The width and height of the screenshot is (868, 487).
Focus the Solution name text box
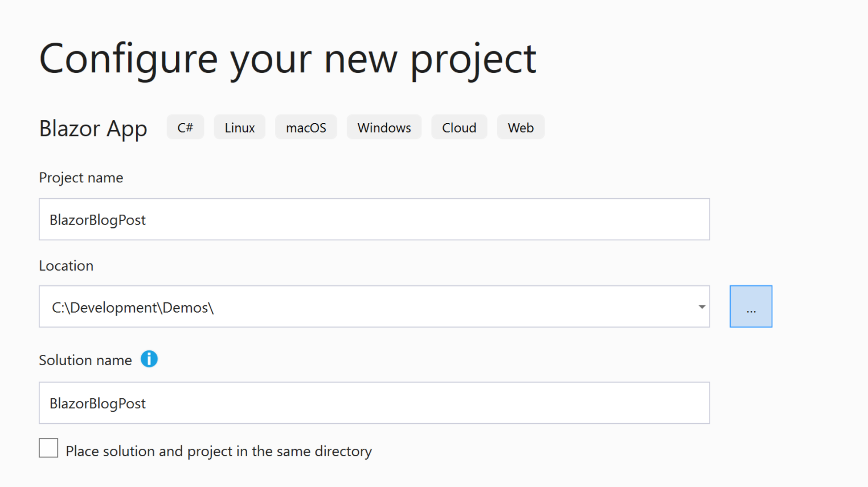[x=374, y=403]
